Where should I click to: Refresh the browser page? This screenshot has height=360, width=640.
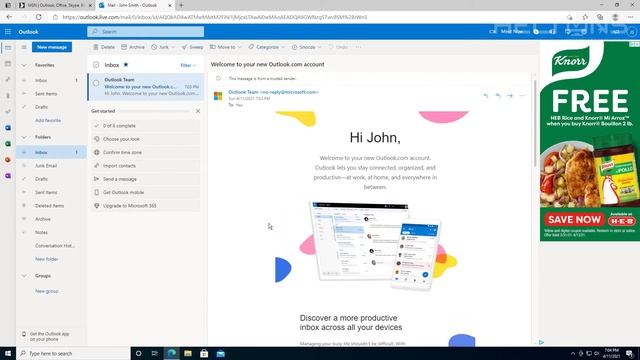(38, 17)
